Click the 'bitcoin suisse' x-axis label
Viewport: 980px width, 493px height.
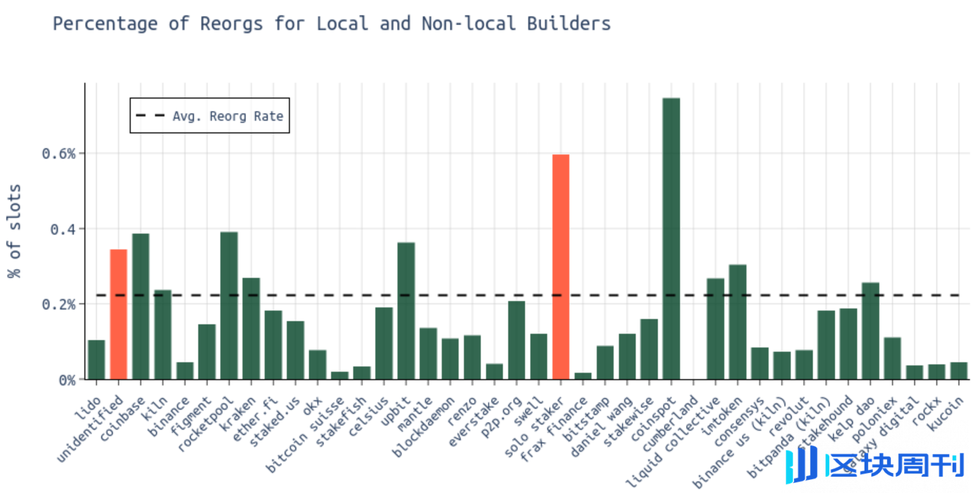(x=305, y=434)
